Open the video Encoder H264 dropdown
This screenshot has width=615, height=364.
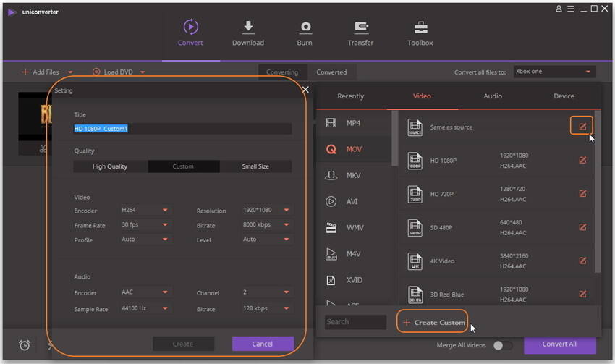(x=144, y=211)
